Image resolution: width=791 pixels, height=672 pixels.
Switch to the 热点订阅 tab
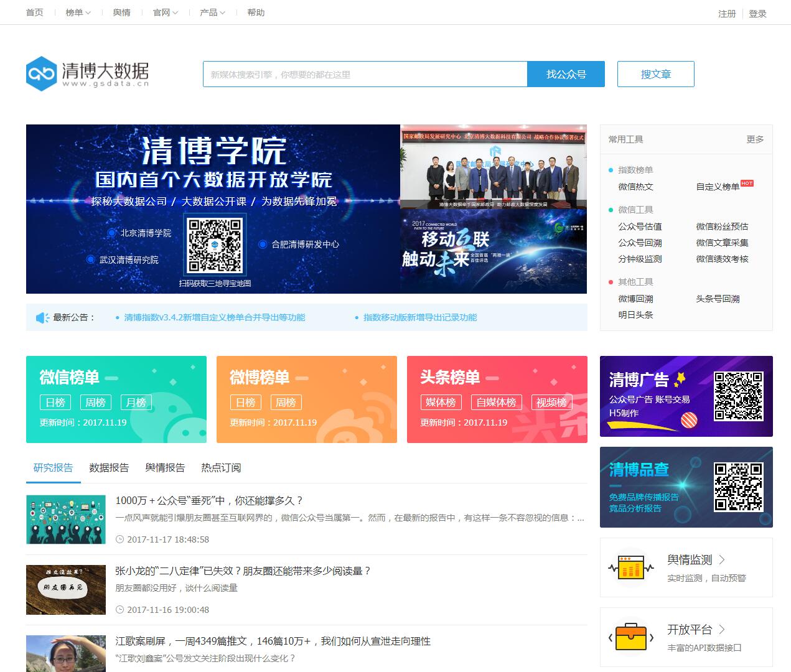point(221,468)
